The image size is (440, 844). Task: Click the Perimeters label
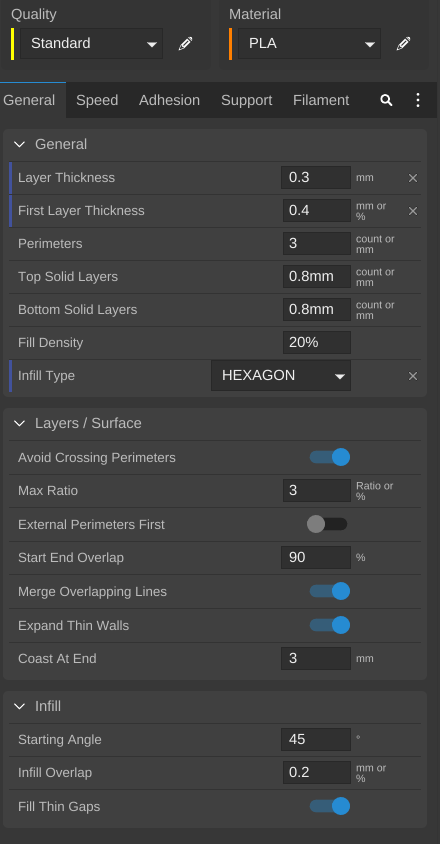(50, 243)
